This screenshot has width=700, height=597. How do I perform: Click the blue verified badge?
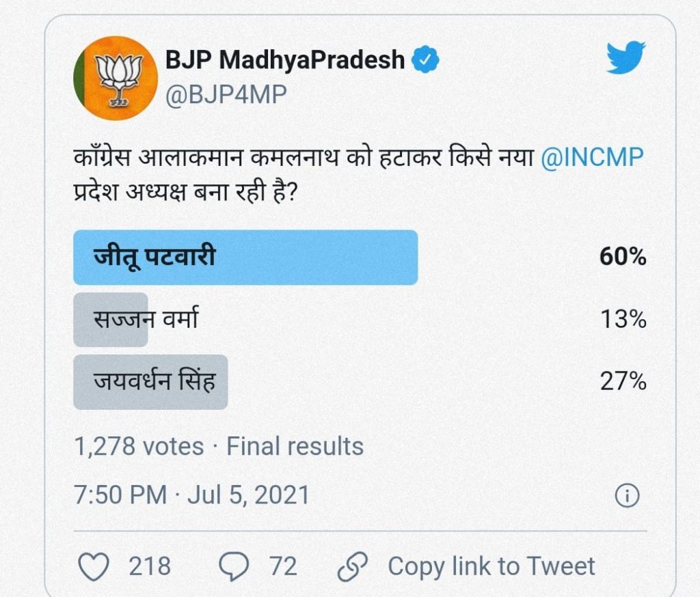click(x=425, y=61)
